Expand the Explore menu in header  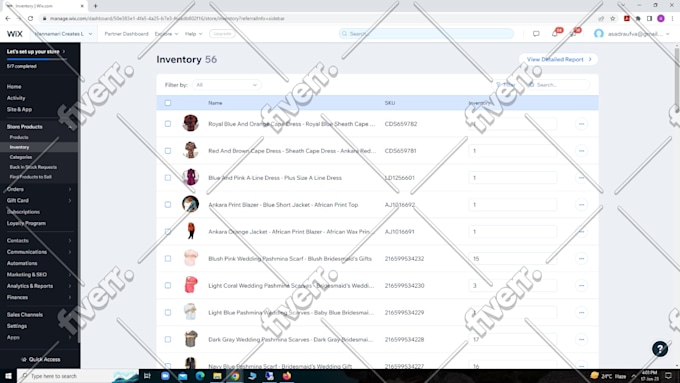(x=166, y=34)
